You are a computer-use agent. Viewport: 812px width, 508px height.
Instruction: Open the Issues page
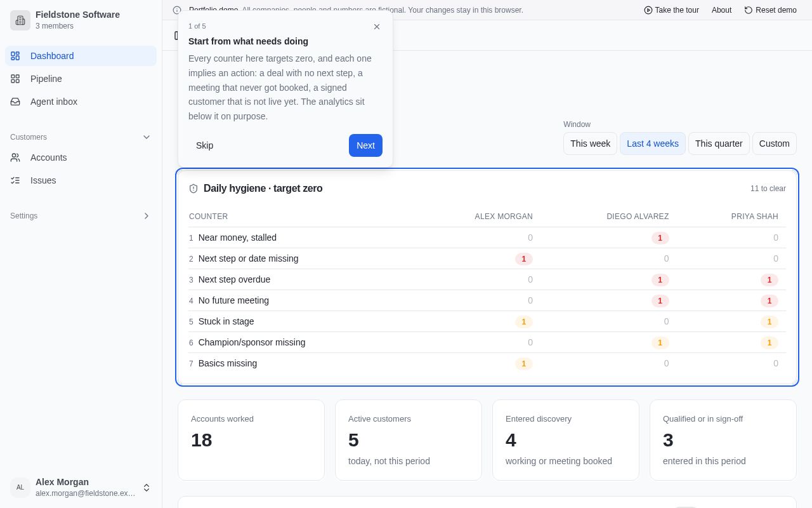81,180
